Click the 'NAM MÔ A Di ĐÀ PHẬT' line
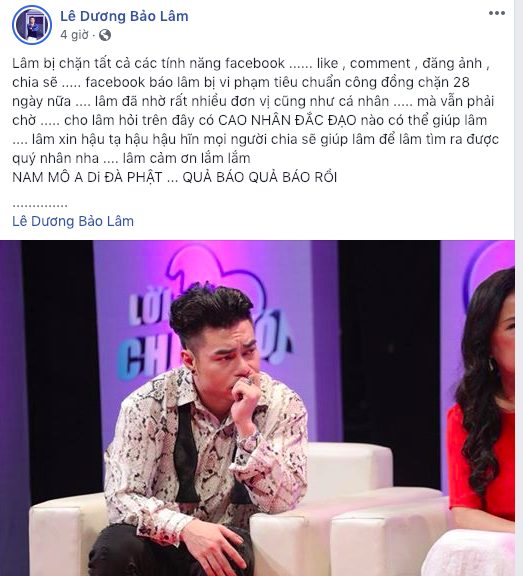523x576 pixels. [87, 177]
